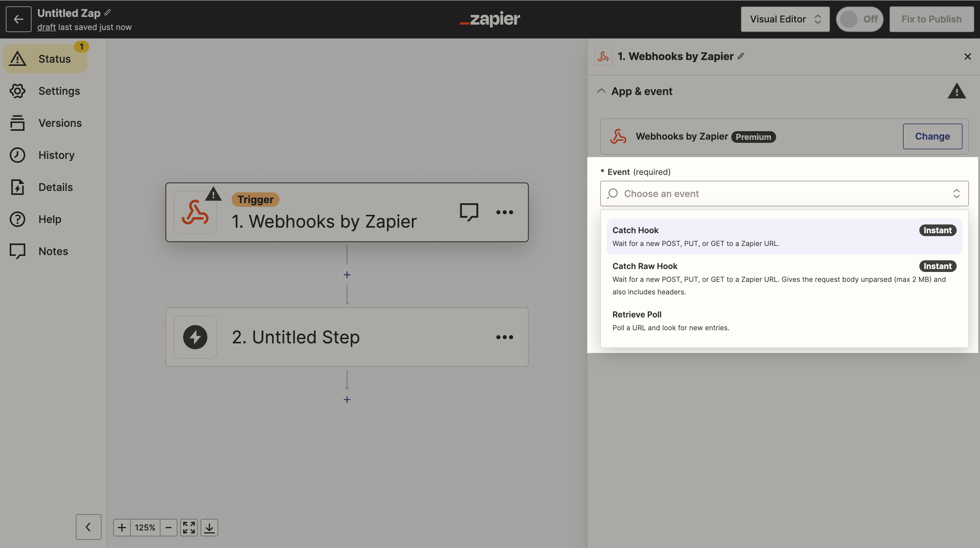The image size is (980, 548).
Task: Open trigger step three-dot menu
Action: click(x=505, y=212)
